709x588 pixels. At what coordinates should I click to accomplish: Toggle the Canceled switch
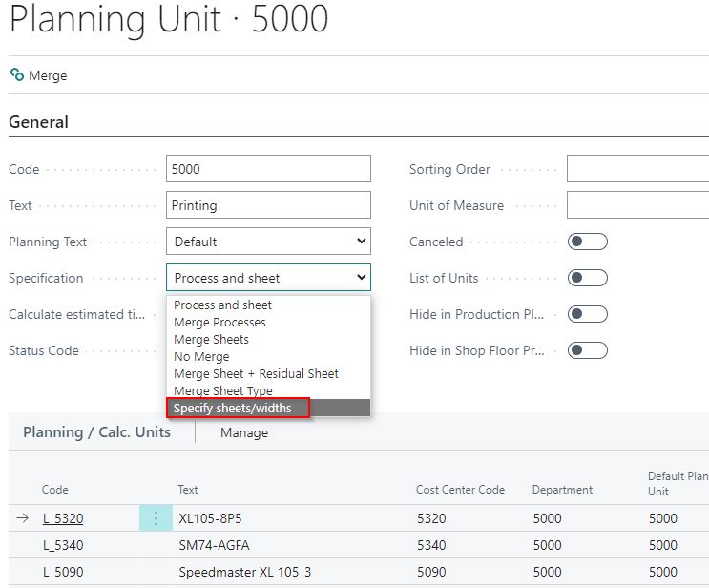(586, 241)
